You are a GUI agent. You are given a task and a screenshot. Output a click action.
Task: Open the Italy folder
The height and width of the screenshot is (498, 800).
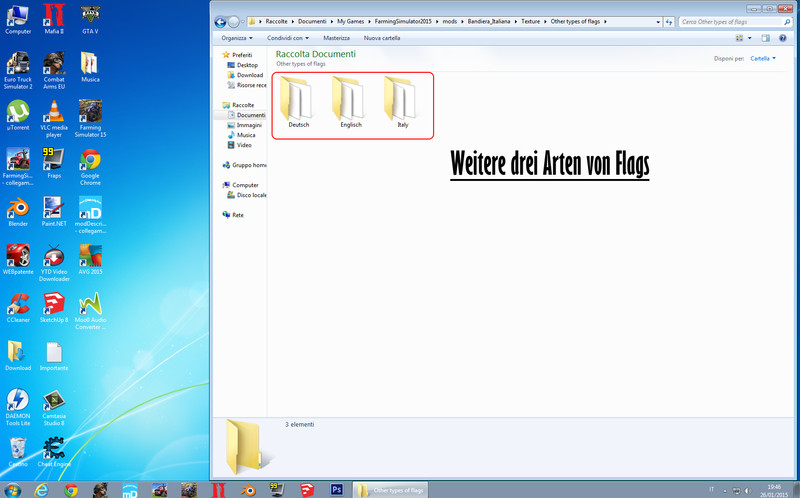(402, 101)
